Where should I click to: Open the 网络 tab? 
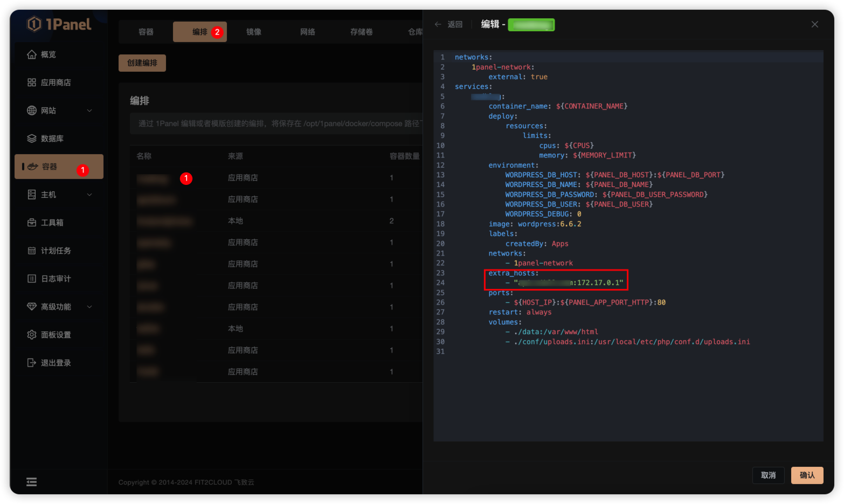click(308, 32)
